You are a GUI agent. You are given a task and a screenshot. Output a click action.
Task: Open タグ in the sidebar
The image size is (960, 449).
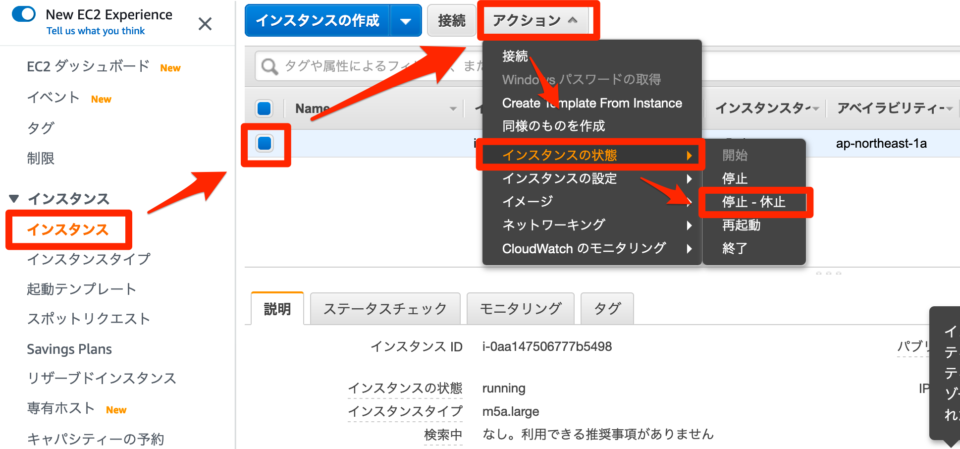(40, 128)
